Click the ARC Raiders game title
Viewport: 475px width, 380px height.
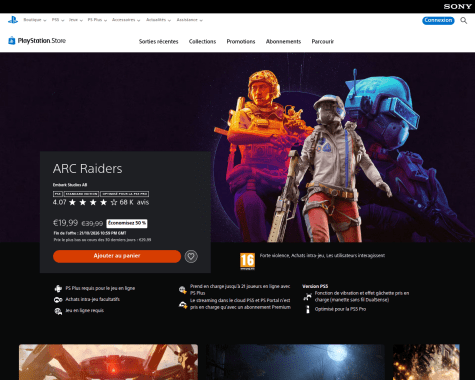click(88, 169)
